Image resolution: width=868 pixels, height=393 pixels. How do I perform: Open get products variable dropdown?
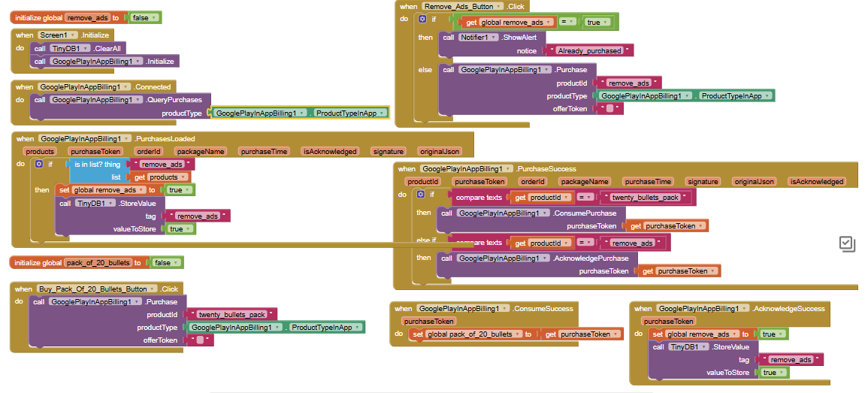(x=168, y=177)
